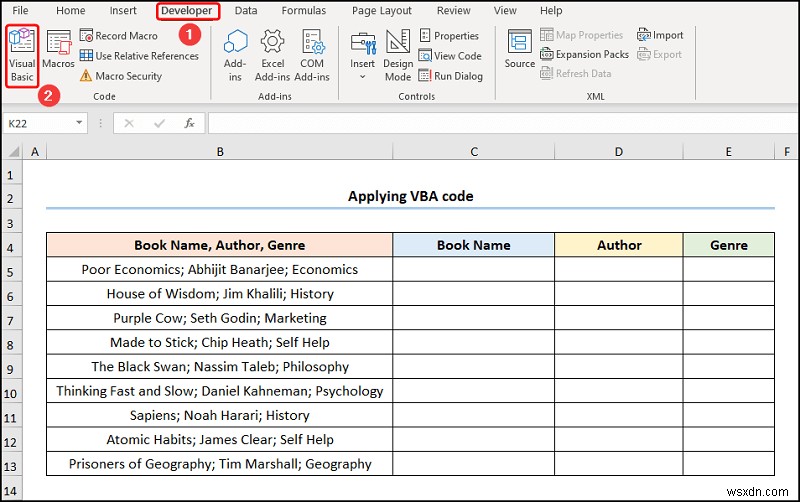The image size is (800, 502).
Task: Open the Help tab
Action: (551, 10)
